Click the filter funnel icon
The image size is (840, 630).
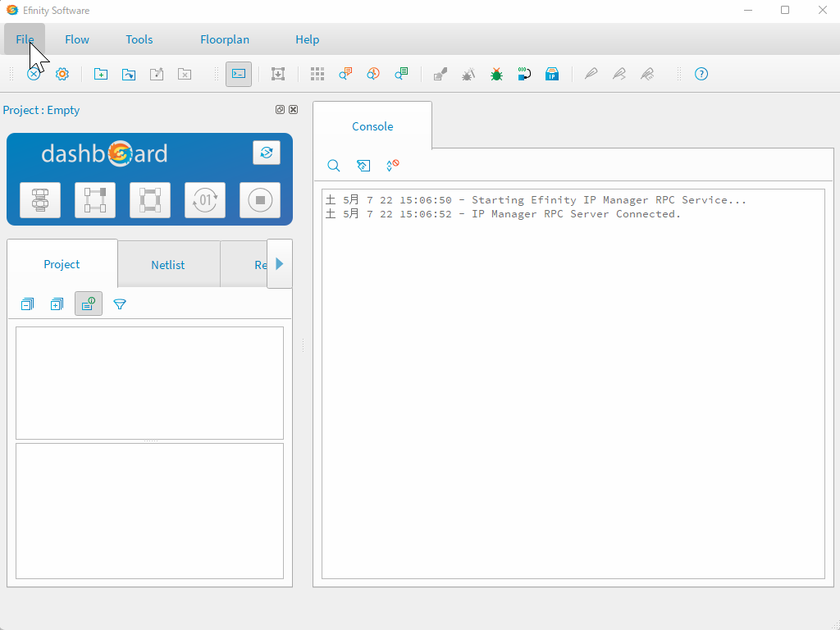point(120,304)
